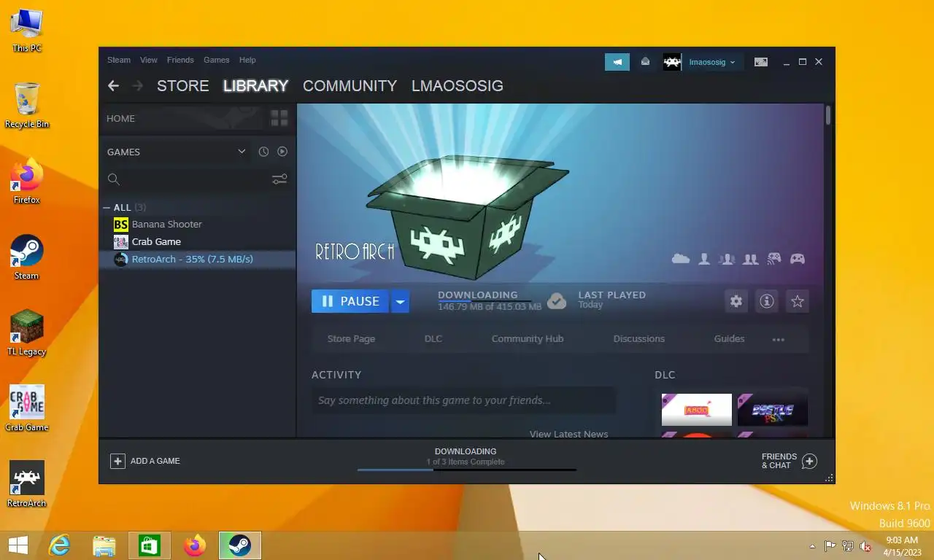This screenshot has width=934, height=560.
Task: Open the Community Hub link
Action: pos(528,339)
